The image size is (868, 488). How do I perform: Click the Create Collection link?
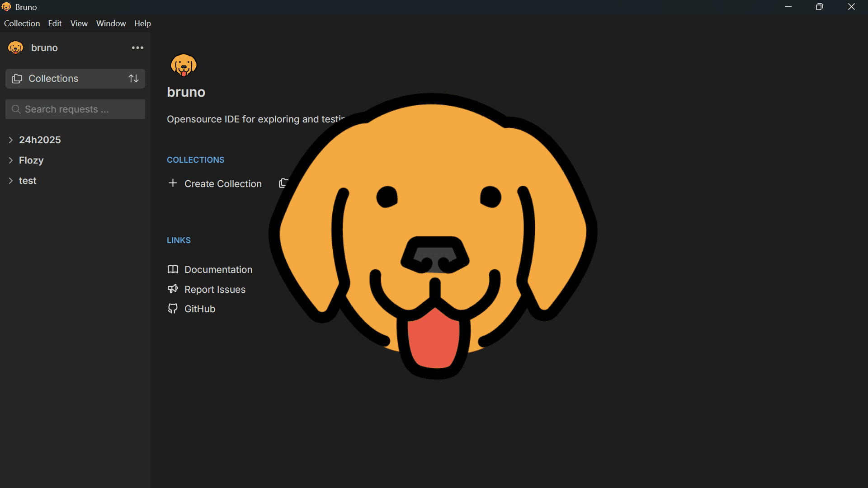coord(223,184)
